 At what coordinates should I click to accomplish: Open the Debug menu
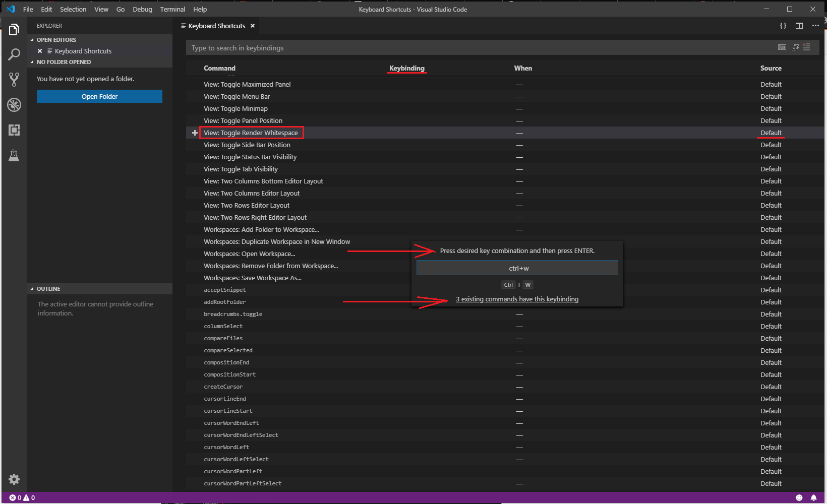click(x=142, y=9)
